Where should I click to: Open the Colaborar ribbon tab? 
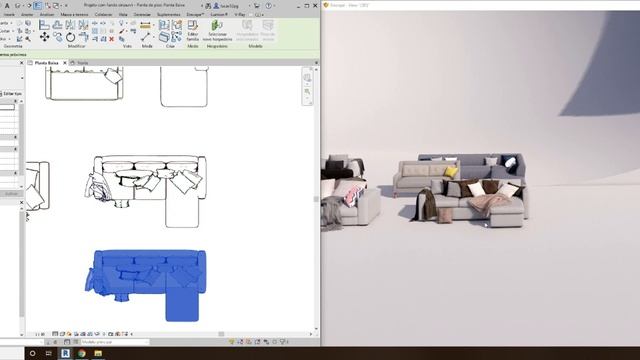point(103,15)
